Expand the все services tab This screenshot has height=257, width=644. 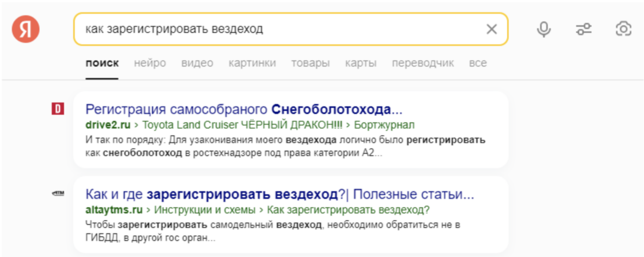click(x=478, y=63)
